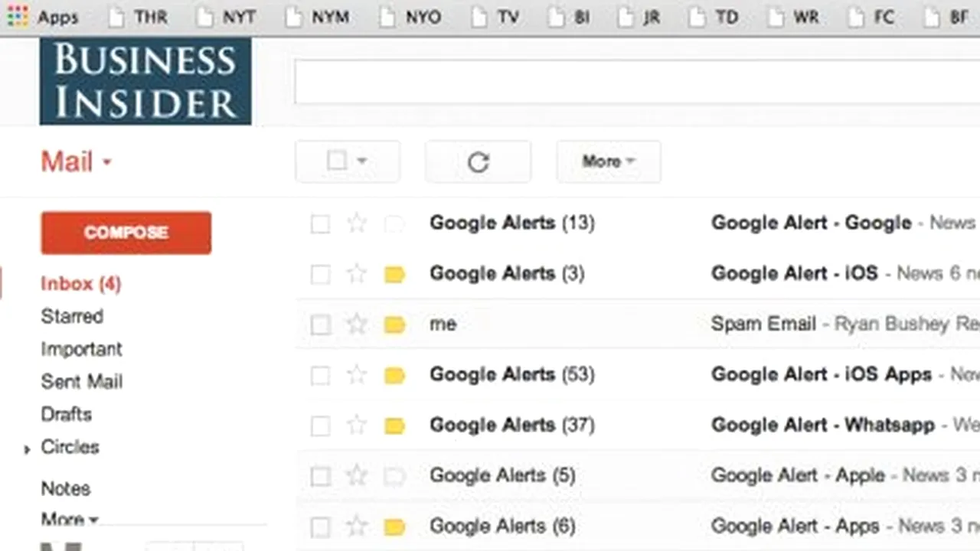Image resolution: width=980 pixels, height=551 pixels.
Task: Click the refresh icon in the toolbar
Action: (x=478, y=161)
